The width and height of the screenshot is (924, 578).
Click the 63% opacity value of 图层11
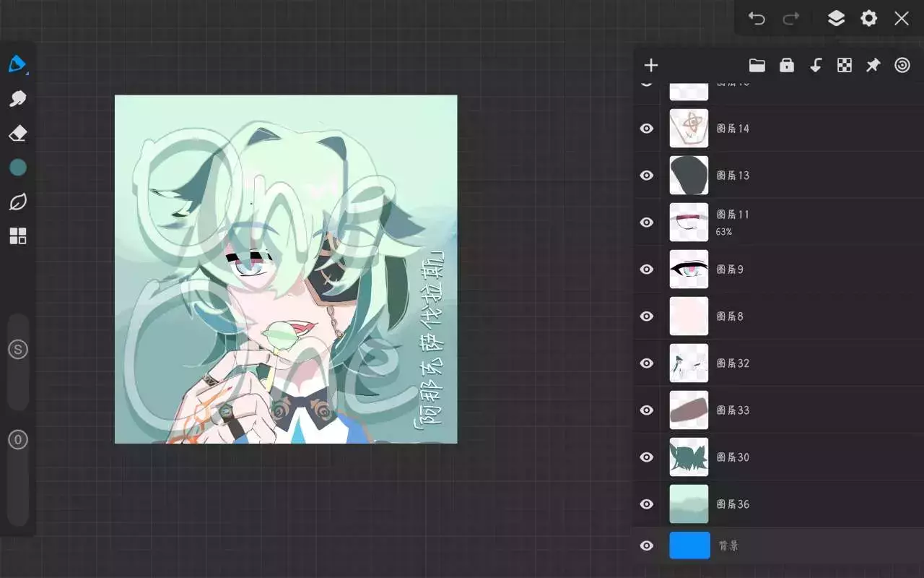point(724,232)
